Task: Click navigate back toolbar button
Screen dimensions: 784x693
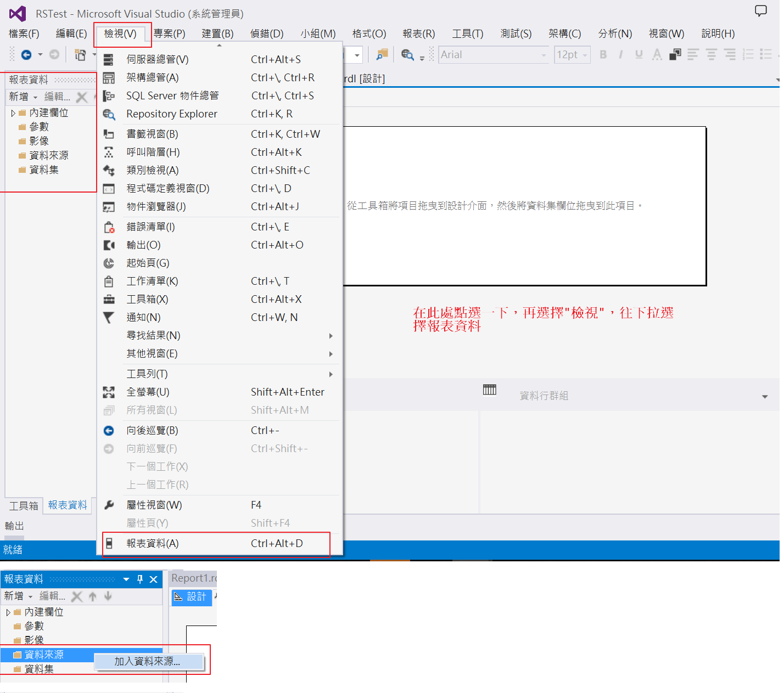Action: coord(26,54)
